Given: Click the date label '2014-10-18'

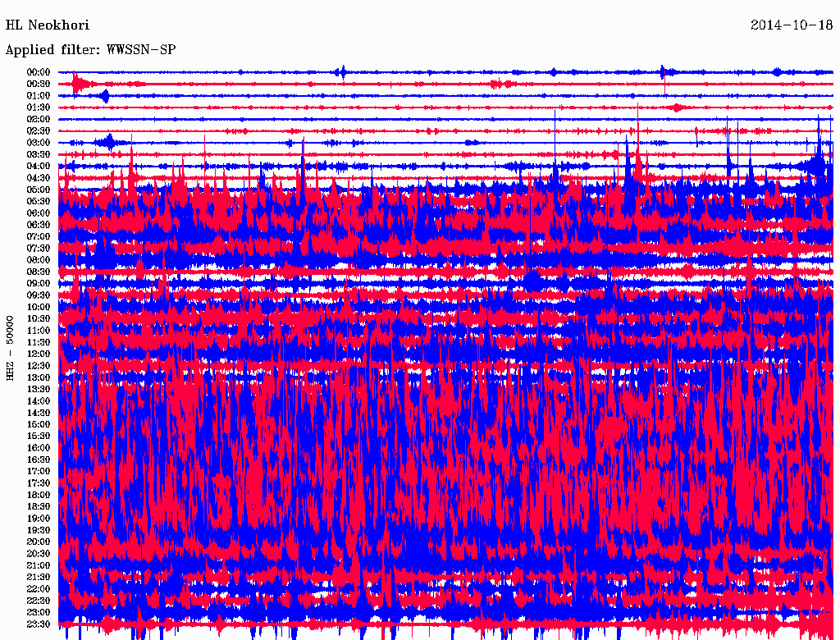Looking at the screenshot, I should coord(792,25).
